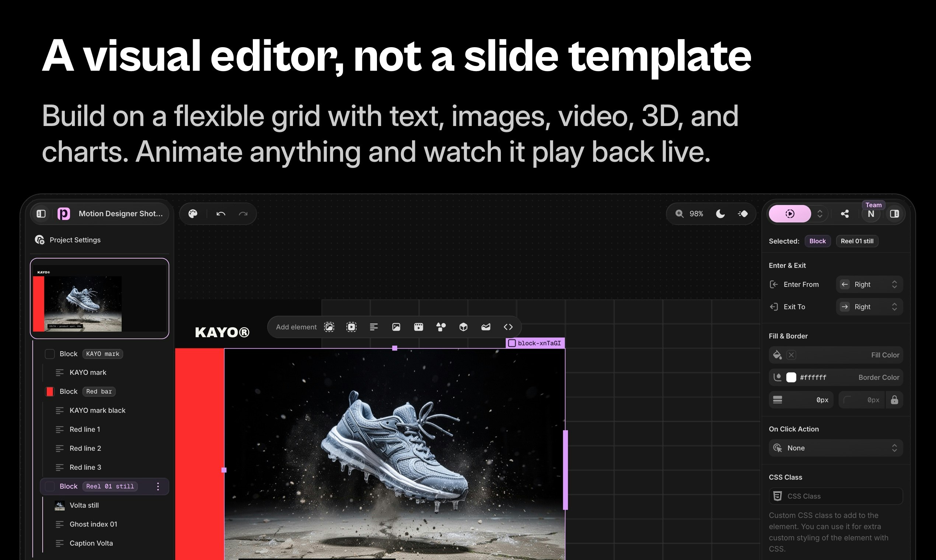Open the share icon
This screenshot has height=560, width=936.
pyautogui.click(x=845, y=214)
